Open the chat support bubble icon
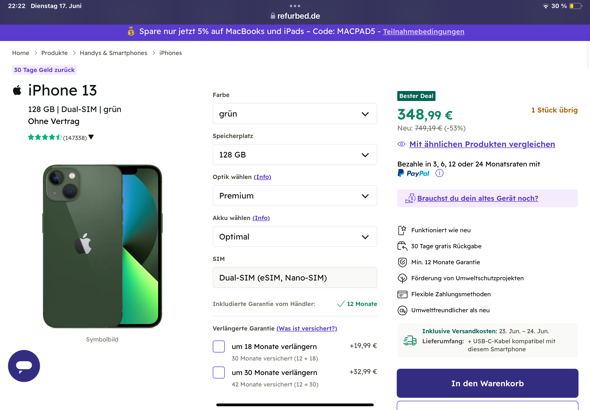 coord(24,366)
